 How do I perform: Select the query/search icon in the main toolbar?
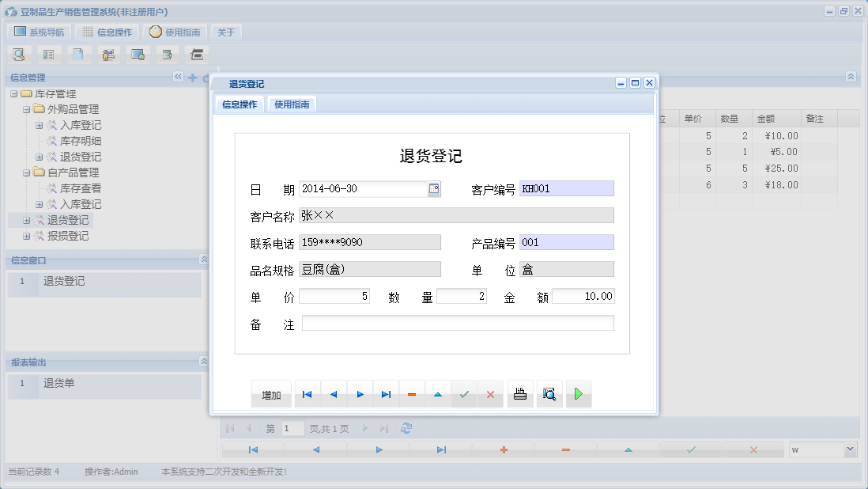pyautogui.click(x=20, y=54)
